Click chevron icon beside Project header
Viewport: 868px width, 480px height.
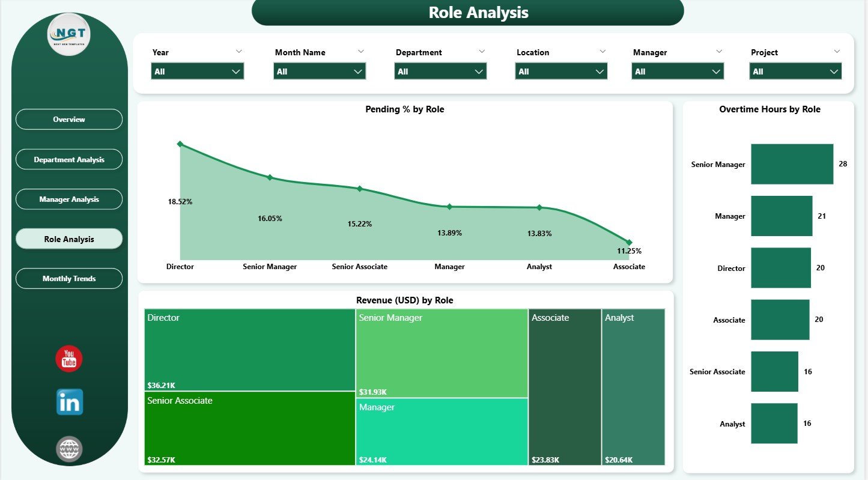point(837,52)
